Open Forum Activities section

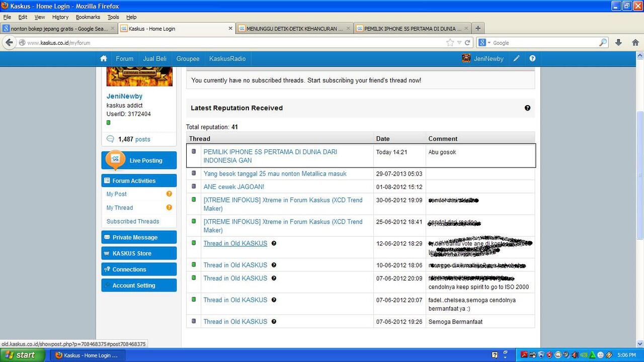(139, 180)
